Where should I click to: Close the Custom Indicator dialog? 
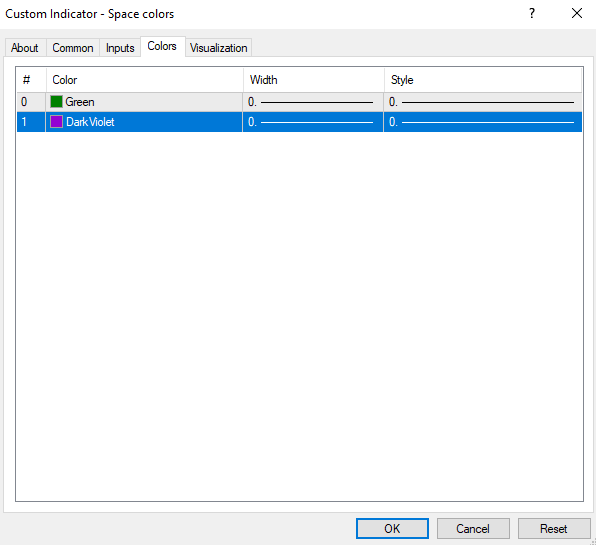tap(577, 14)
